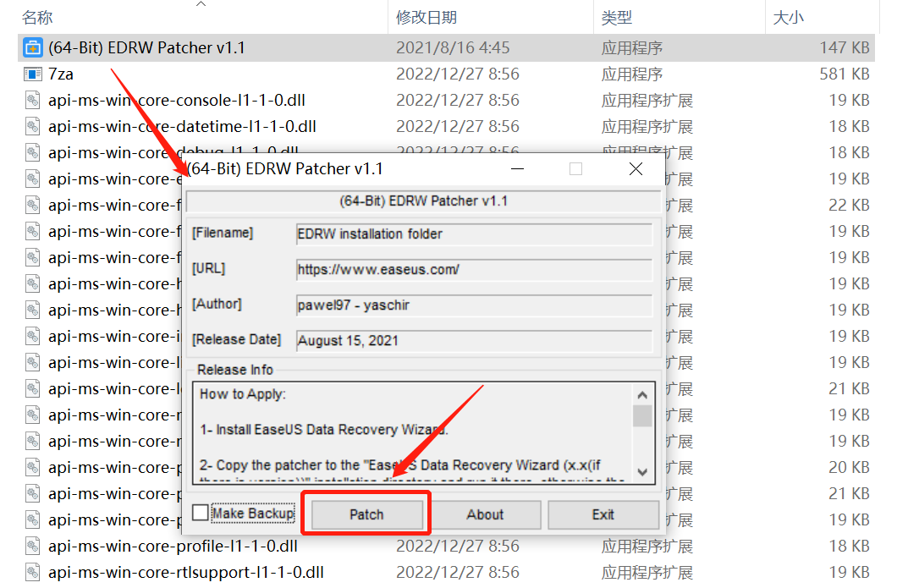Click the 7za application icon

pos(33,74)
